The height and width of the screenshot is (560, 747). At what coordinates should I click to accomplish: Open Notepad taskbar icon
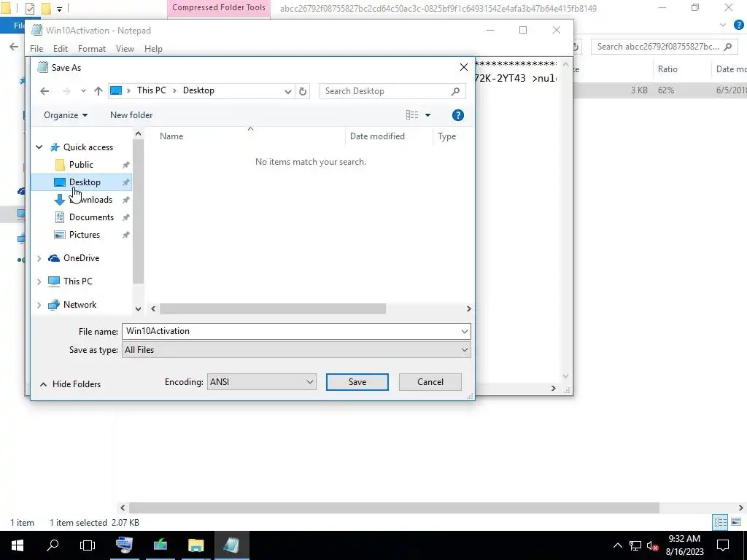[x=231, y=545]
